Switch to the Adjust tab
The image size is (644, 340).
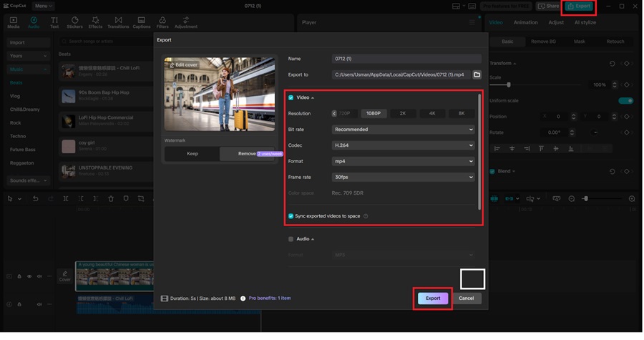556,23
